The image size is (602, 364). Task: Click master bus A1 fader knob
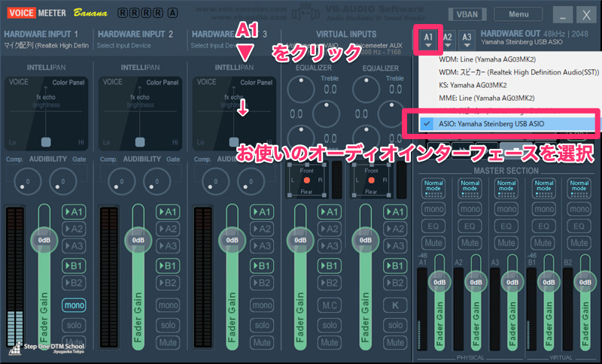439,282
